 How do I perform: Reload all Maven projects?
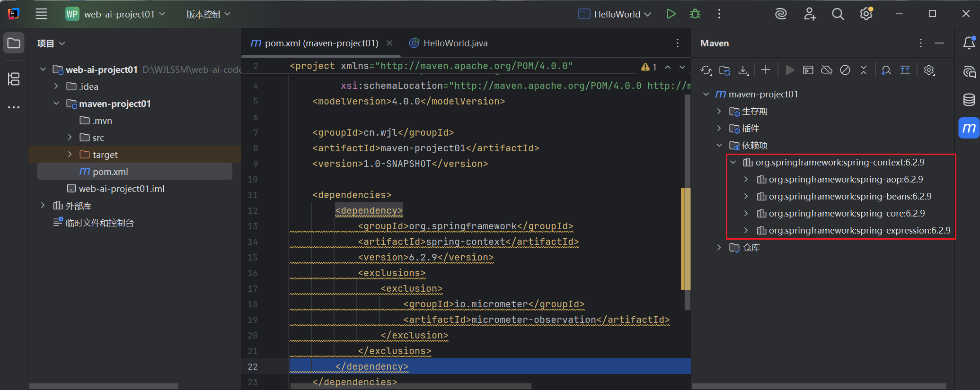(706, 70)
